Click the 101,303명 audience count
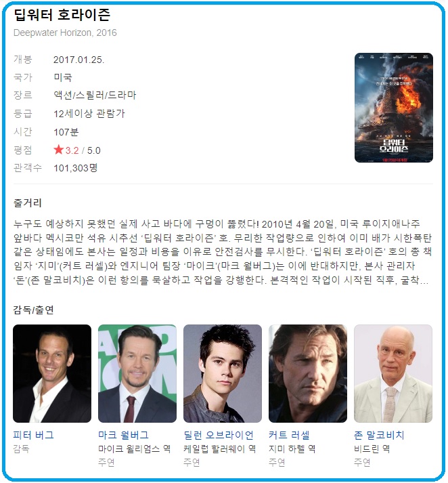Image resolution: width=448 pixels, height=483 pixels. coord(76,168)
